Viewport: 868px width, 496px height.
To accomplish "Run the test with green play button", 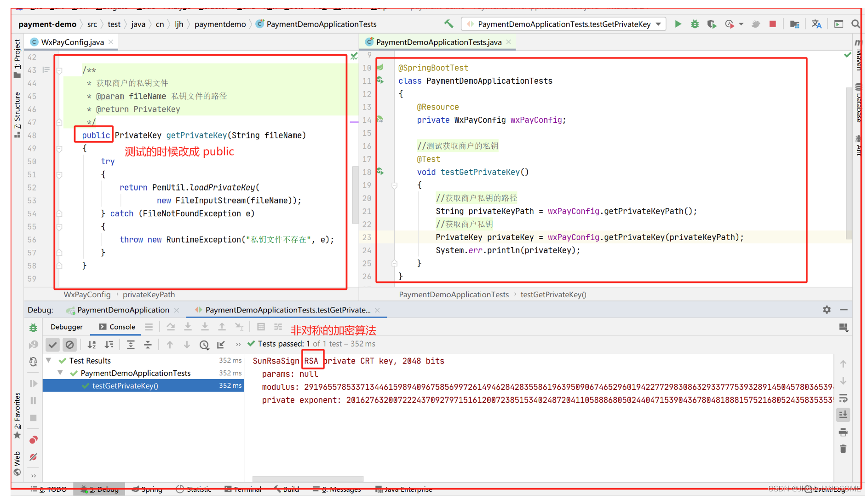I will [x=678, y=24].
